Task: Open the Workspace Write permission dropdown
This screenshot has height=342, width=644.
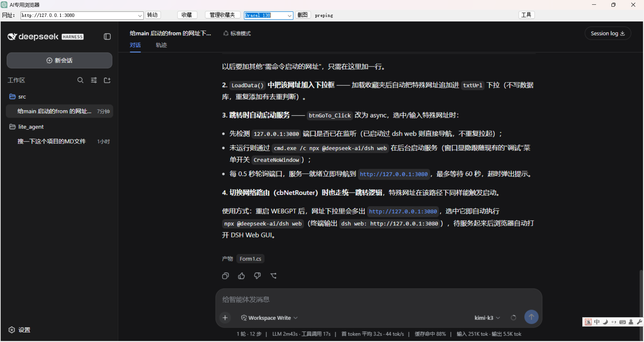Action: tap(269, 318)
